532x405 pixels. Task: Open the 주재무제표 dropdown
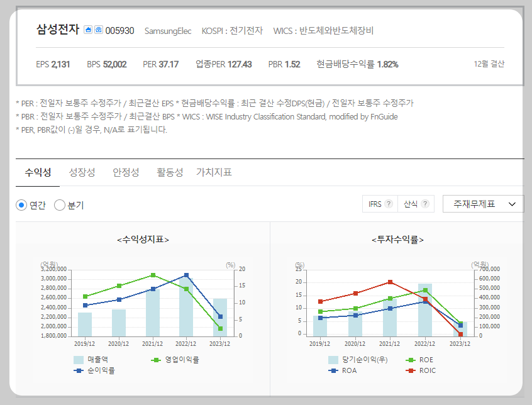click(483, 204)
